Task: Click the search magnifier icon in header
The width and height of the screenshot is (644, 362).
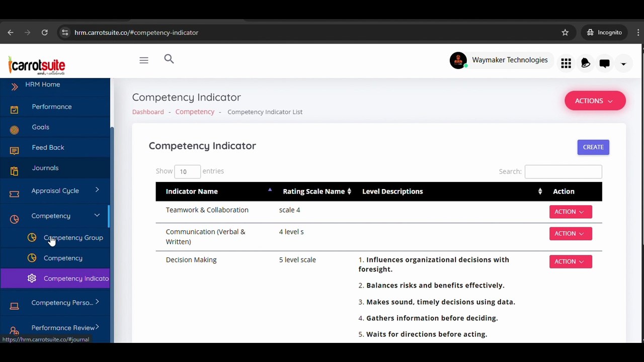Action: [x=169, y=59]
